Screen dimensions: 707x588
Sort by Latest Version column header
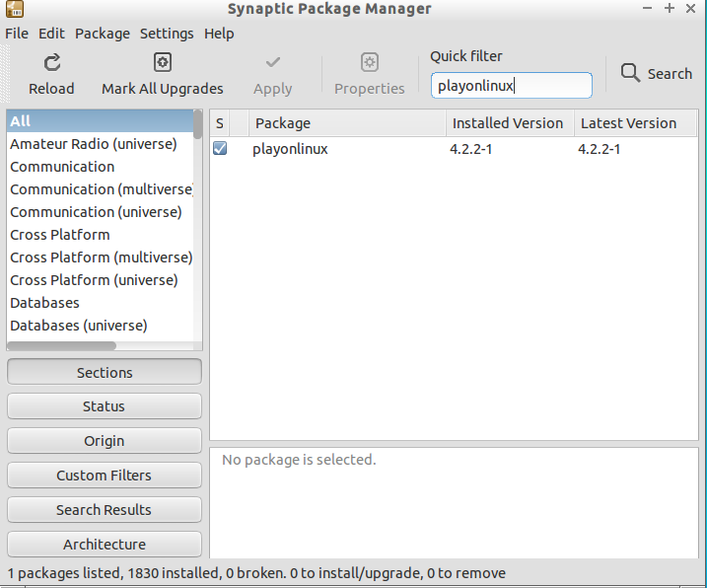[x=635, y=123]
